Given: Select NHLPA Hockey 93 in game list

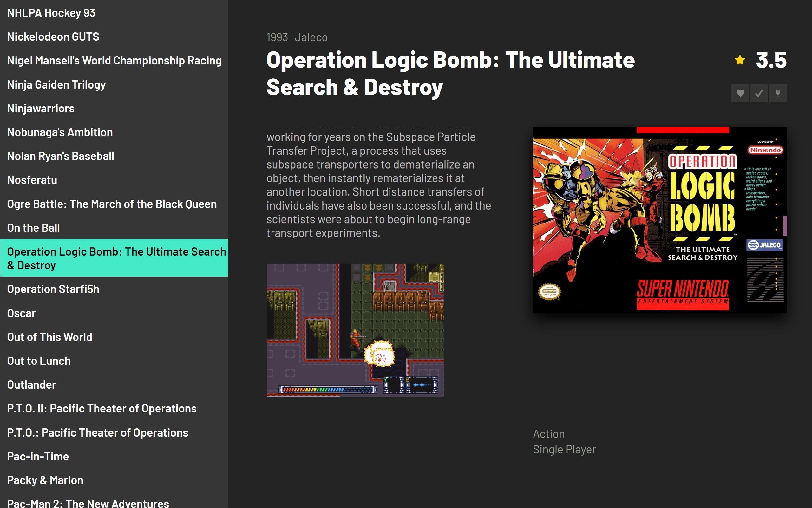Looking at the screenshot, I should (x=114, y=13).
